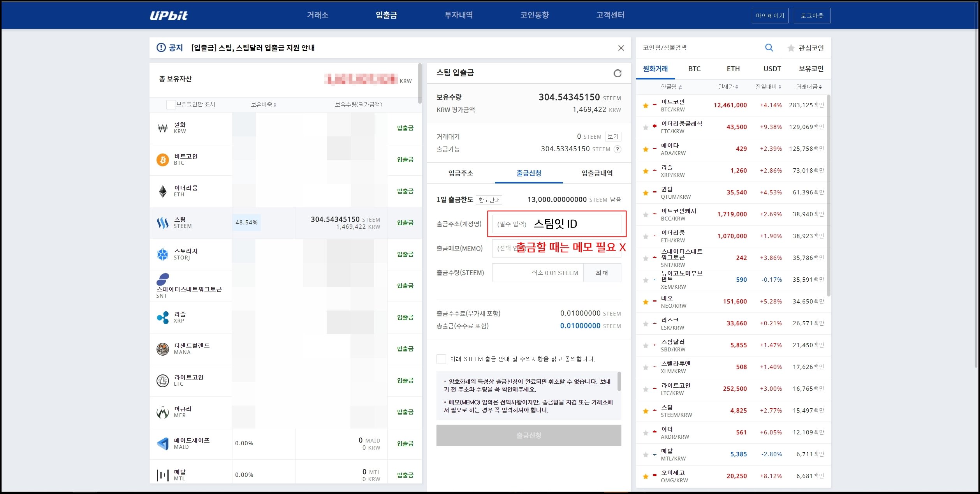The height and width of the screenshot is (494, 980).
Task: Click the Ripple XRP coin icon
Action: (163, 317)
